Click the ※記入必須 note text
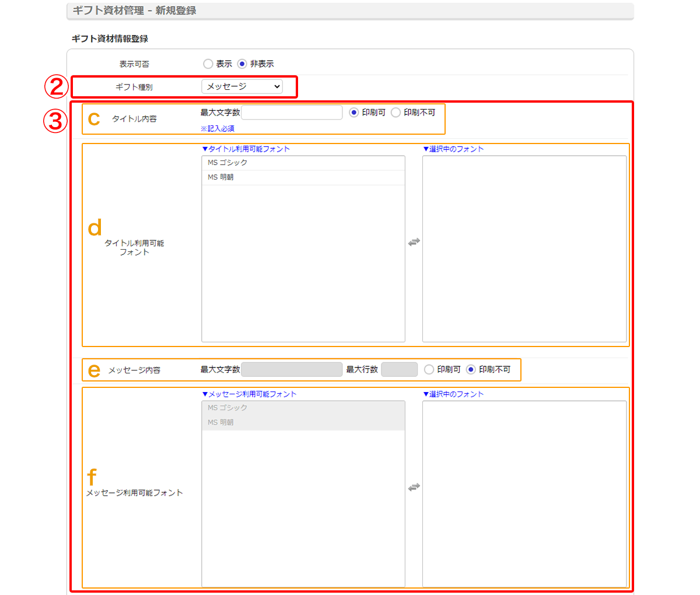 coord(218,128)
